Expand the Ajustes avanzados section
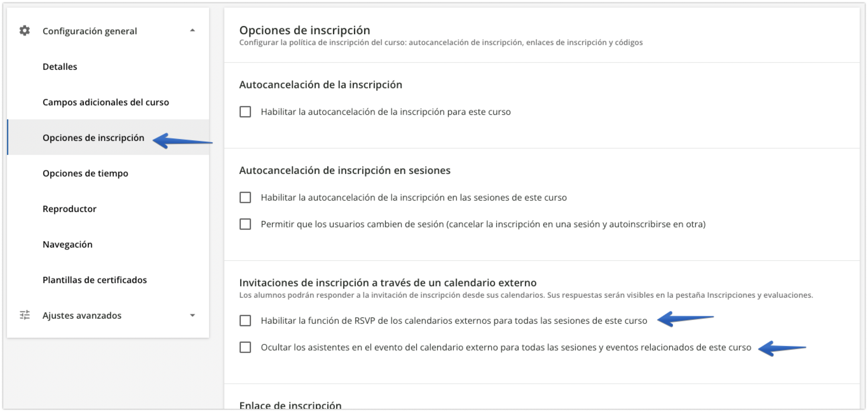Image resolution: width=868 pixels, height=412 pixels. [x=193, y=316]
